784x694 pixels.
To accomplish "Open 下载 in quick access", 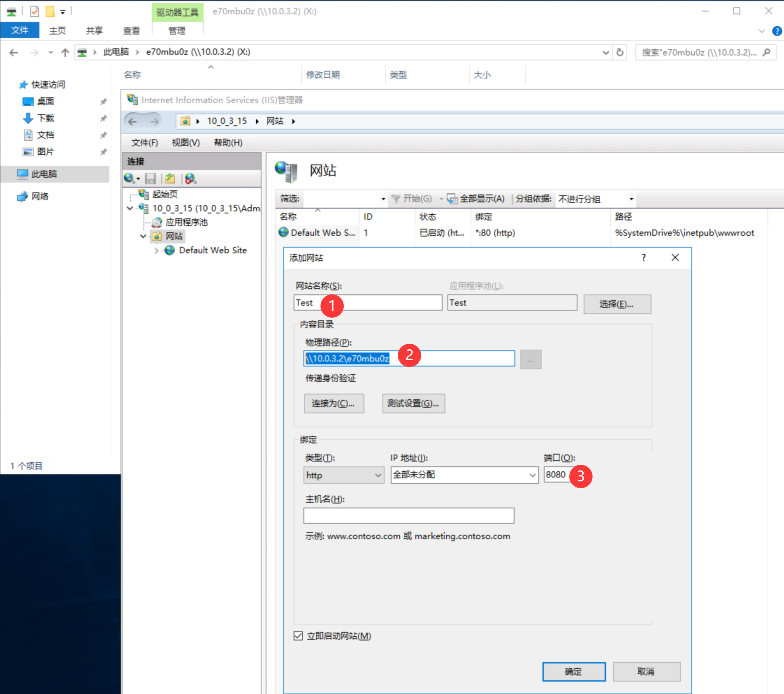I will (46, 118).
